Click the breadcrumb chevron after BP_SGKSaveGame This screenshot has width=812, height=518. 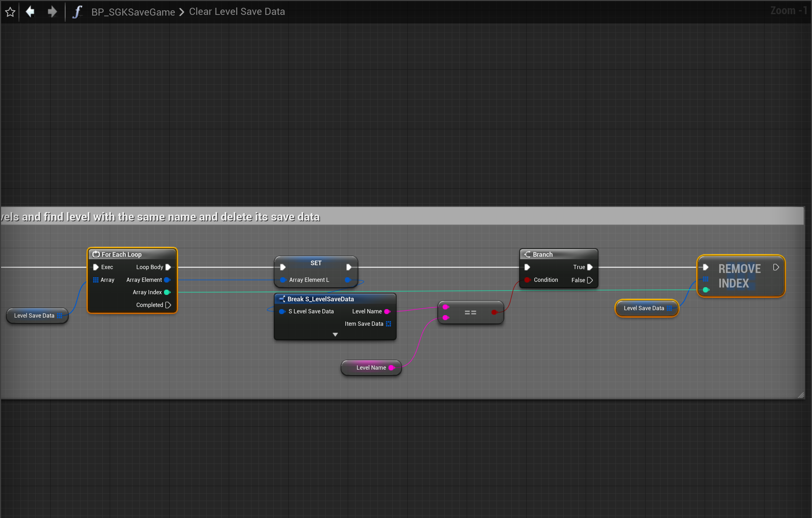pyautogui.click(x=182, y=12)
